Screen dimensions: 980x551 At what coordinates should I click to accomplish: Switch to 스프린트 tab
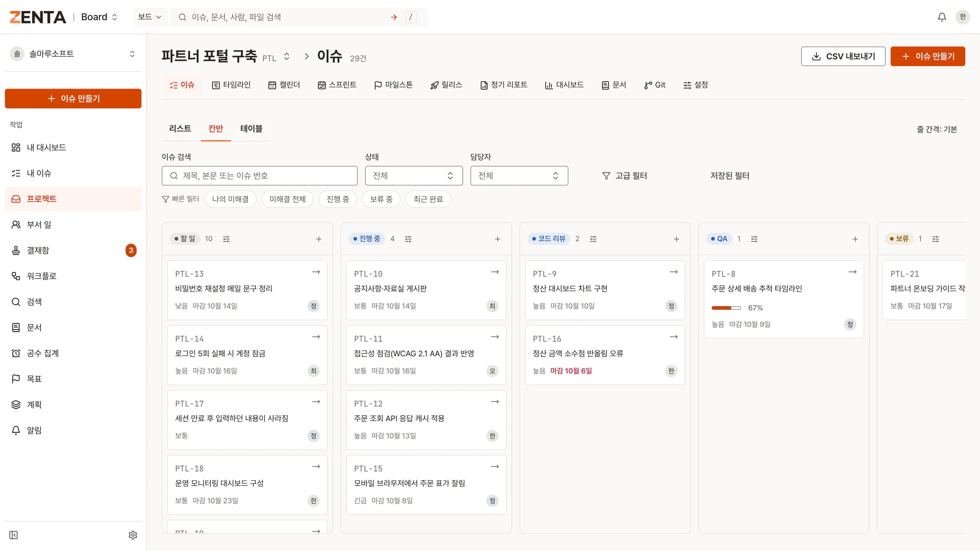click(x=337, y=85)
